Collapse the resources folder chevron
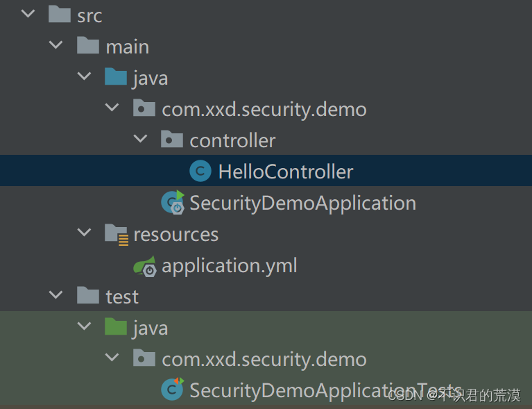The width and height of the screenshot is (532, 409). click(x=84, y=233)
